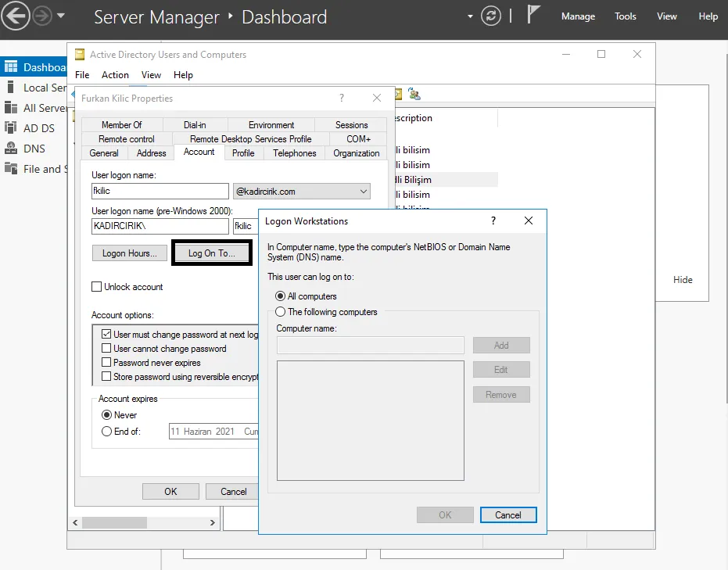Select Dashboard in the sidebar
Image resolution: width=728 pixels, height=570 pixels.
coord(34,67)
